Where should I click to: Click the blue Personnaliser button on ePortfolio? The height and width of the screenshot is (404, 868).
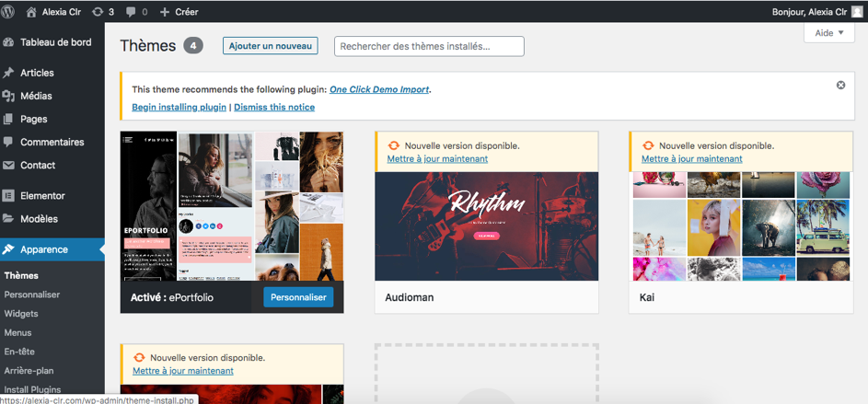tap(298, 297)
